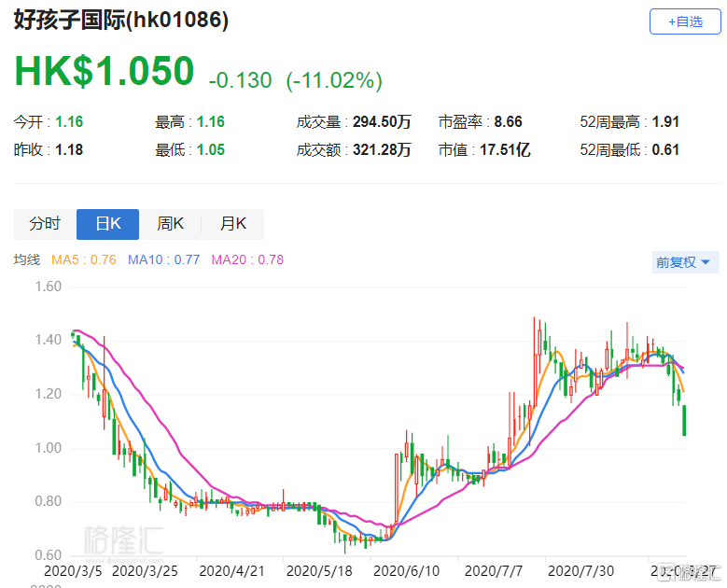
Task: Click the 昨收 value 1.18
Action: point(69,149)
